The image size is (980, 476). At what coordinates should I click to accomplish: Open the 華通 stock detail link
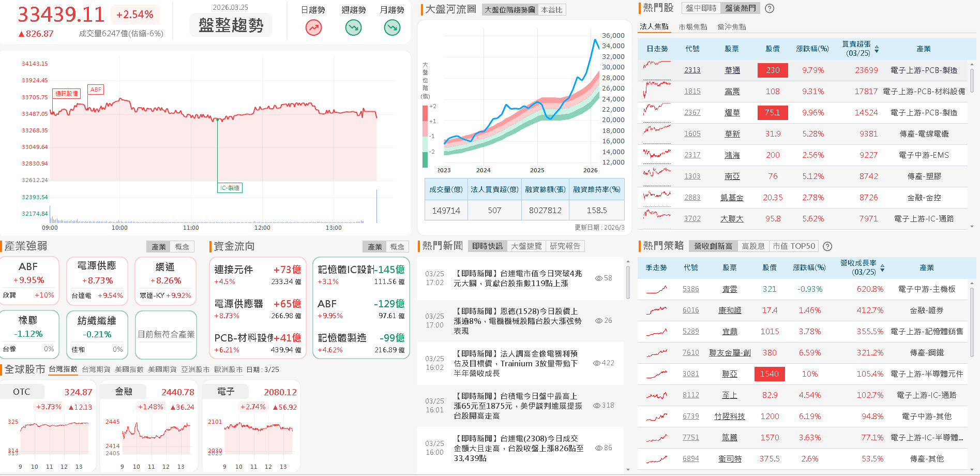pos(732,70)
